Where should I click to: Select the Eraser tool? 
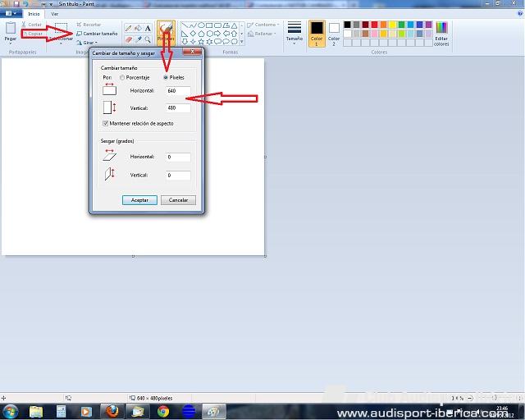pyautogui.click(x=128, y=39)
